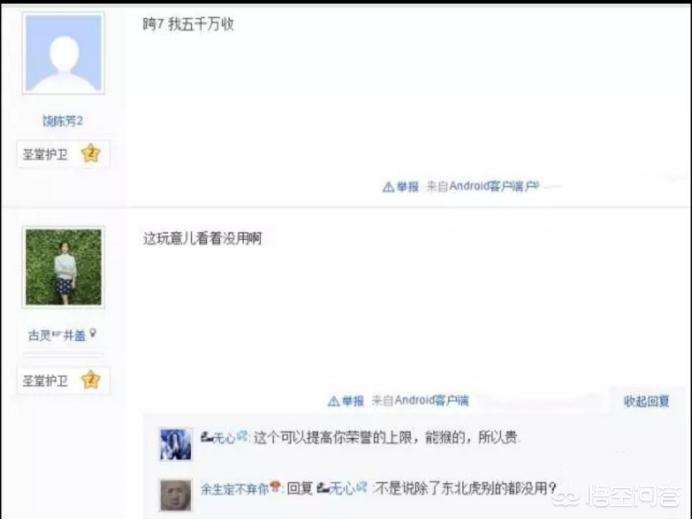
Task: Click the location pin icon beside 古灵井盖
Action: pos(92,334)
